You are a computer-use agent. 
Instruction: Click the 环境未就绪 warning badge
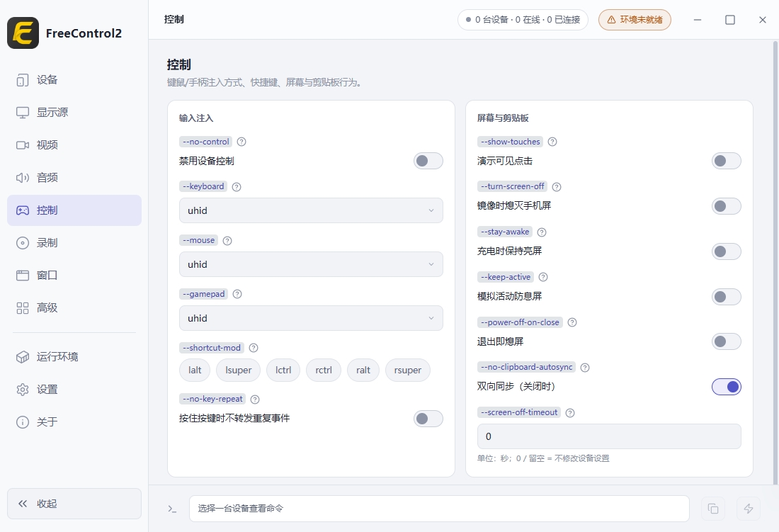635,20
